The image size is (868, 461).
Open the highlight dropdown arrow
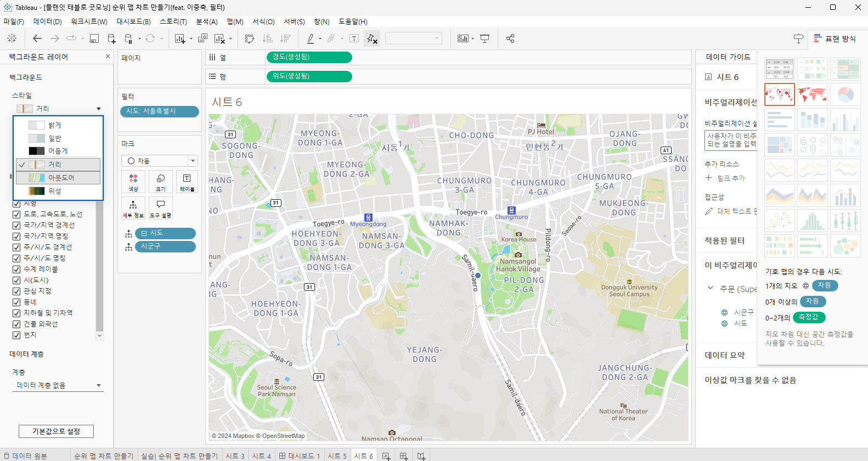point(320,38)
